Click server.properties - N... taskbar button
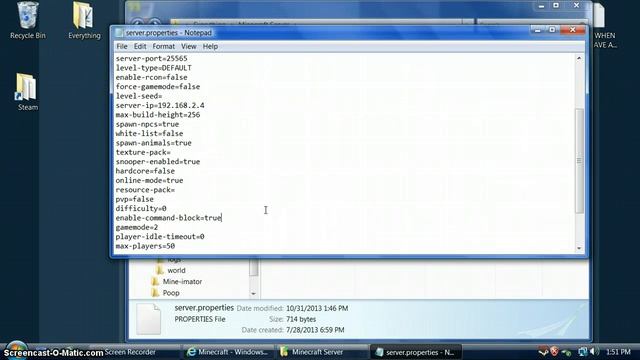 click(416, 352)
